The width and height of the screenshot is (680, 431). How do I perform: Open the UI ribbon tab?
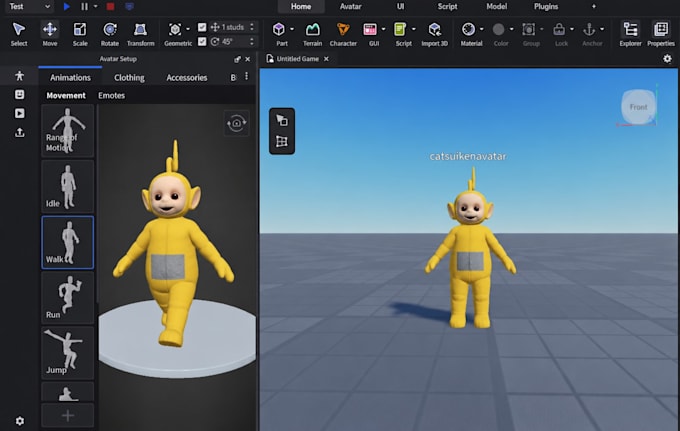point(400,7)
